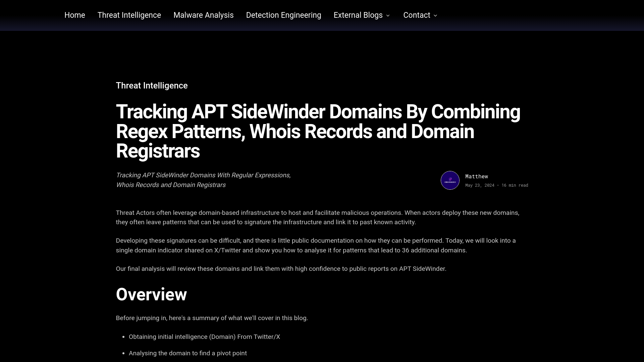Open the External Blogs dropdown menu
The height and width of the screenshot is (362, 644).
coord(362,15)
